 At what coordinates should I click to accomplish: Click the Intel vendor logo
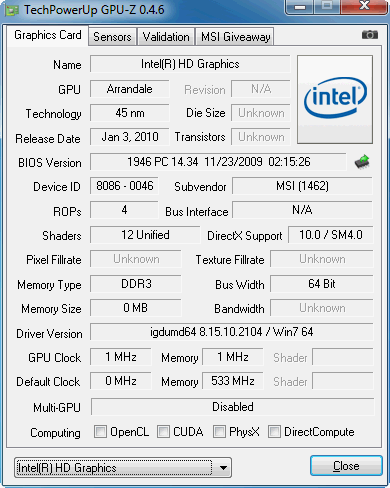[335, 99]
